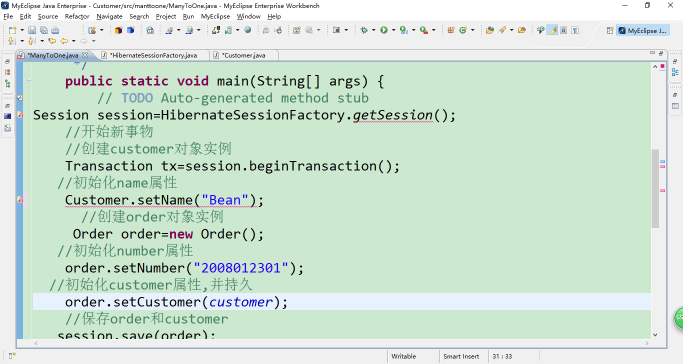683x364 pixels.
Task: Open the Search menu
Action: 139,17
